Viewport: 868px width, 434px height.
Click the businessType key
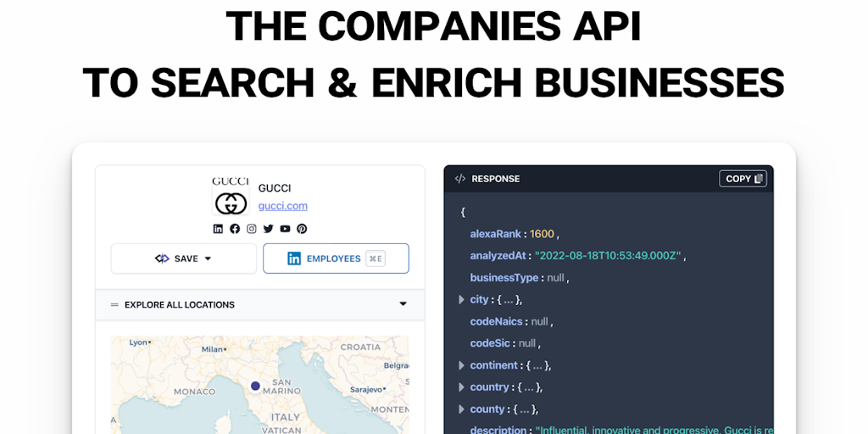pos(504,278)
